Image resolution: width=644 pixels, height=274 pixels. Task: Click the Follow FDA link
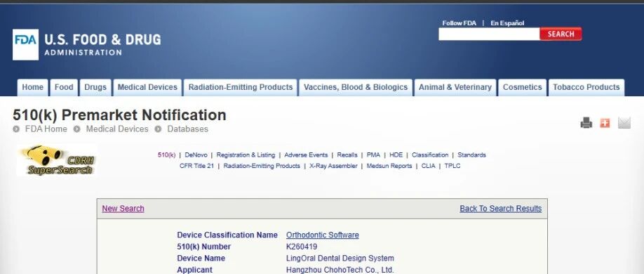(x=459, y=23)
